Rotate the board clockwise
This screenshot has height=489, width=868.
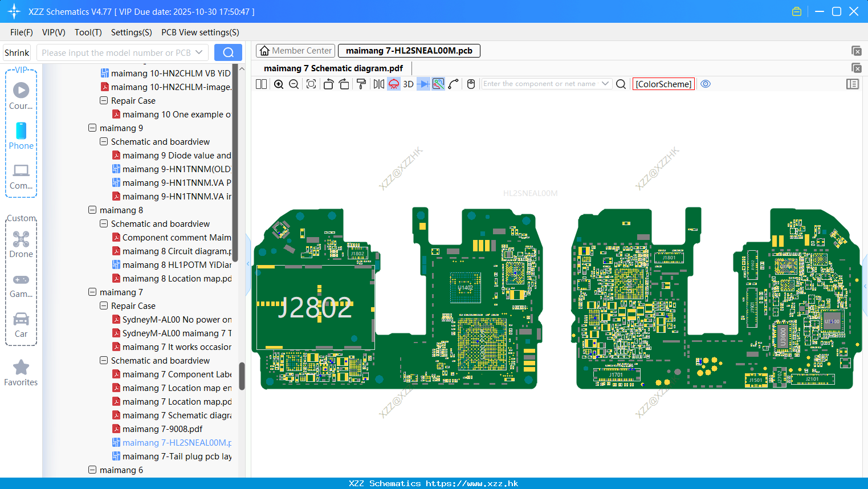pos(344,84)
